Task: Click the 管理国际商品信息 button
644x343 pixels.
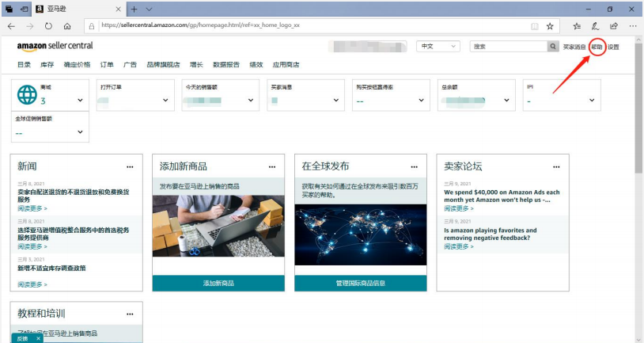Action: pyautogui.click(x=361, y=283)
